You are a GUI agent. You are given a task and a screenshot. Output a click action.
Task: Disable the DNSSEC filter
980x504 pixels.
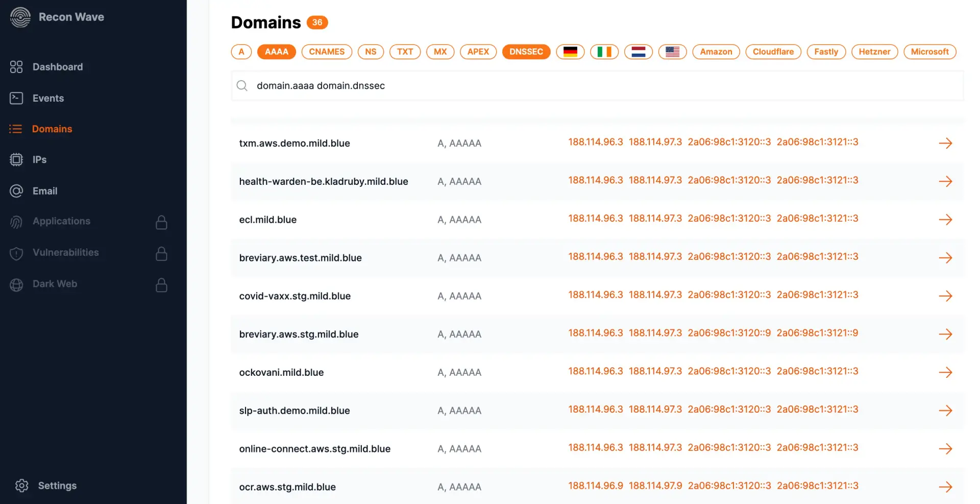pos(526,52)
